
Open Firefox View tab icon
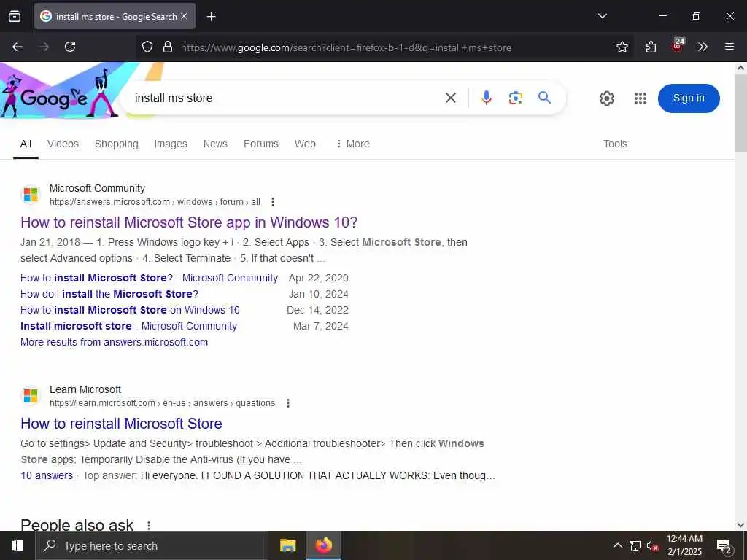tap(15, 16)
